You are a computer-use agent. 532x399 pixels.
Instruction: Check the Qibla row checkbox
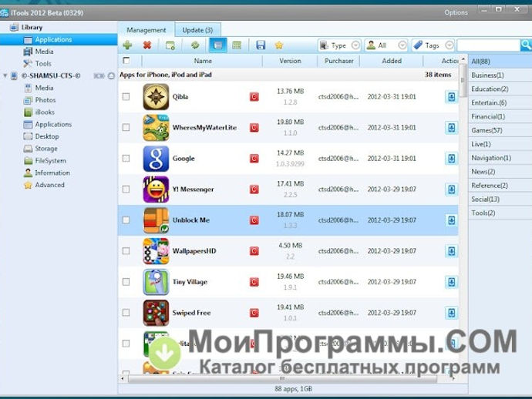(x=126, y=96)
